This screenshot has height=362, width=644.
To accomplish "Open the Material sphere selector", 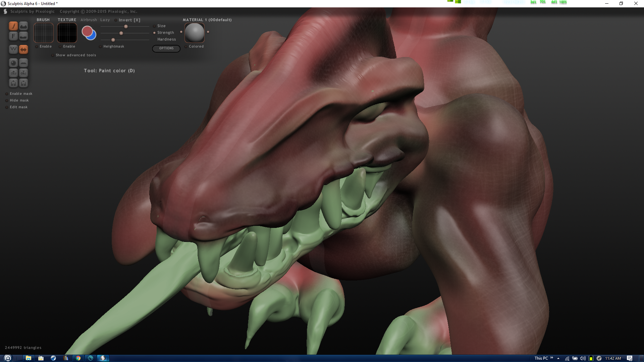I will click(195, 33).
